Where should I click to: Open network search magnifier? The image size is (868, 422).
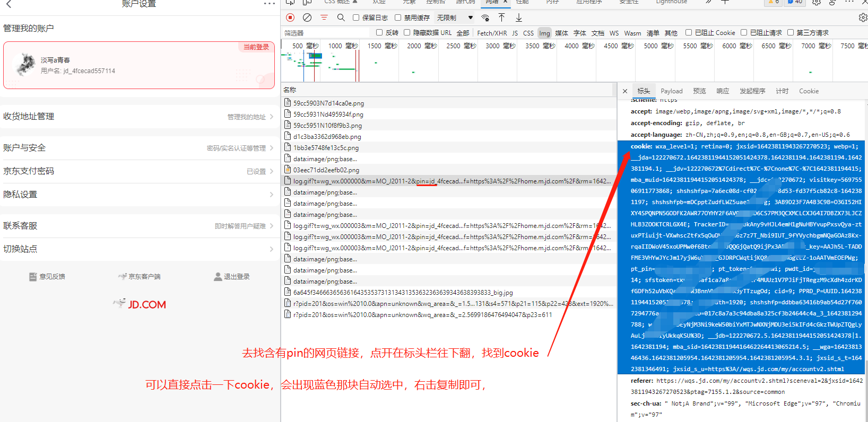coord(341,17)
